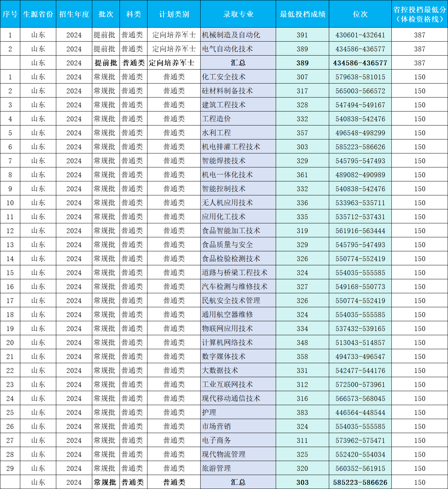The height and width of the screenshot is (489, 448).
Task: Select the 电子商务 major cell
Action: point(216,440)
